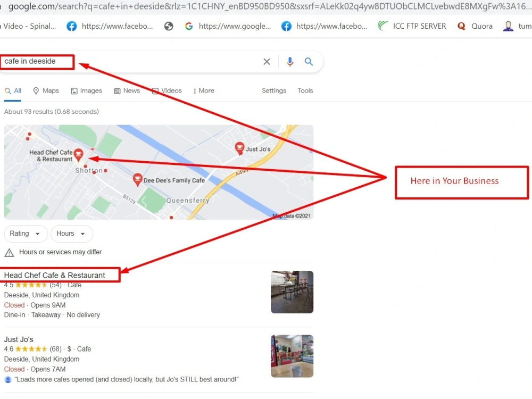Click inside the search input field
Image resolution: width=532 pixels, height=399 pixels.
tap(132, 61)
